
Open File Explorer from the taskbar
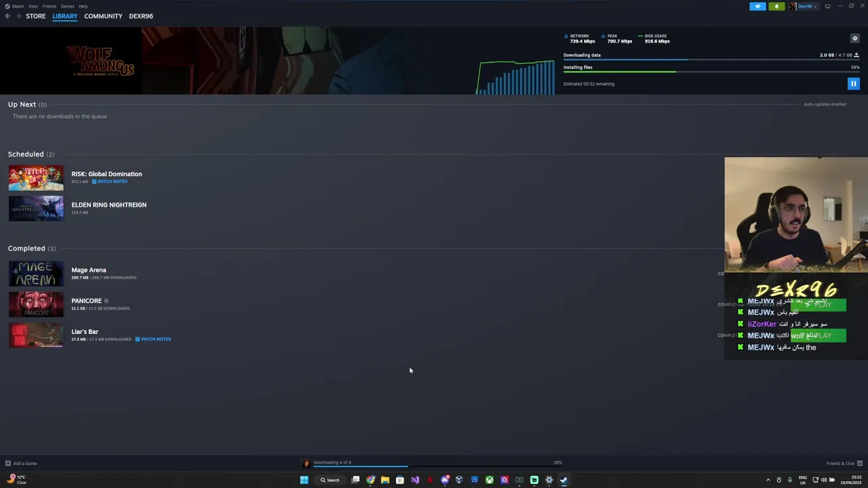(x=385, y=480)
